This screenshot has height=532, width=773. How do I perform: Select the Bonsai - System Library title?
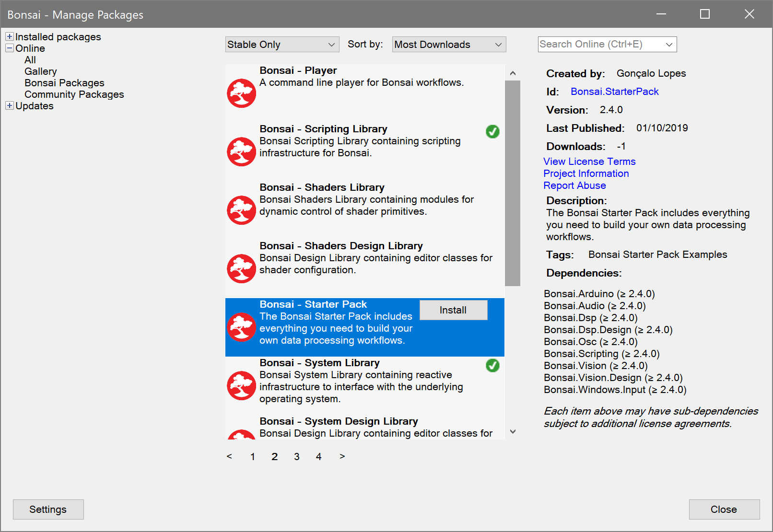coord(319,363)
